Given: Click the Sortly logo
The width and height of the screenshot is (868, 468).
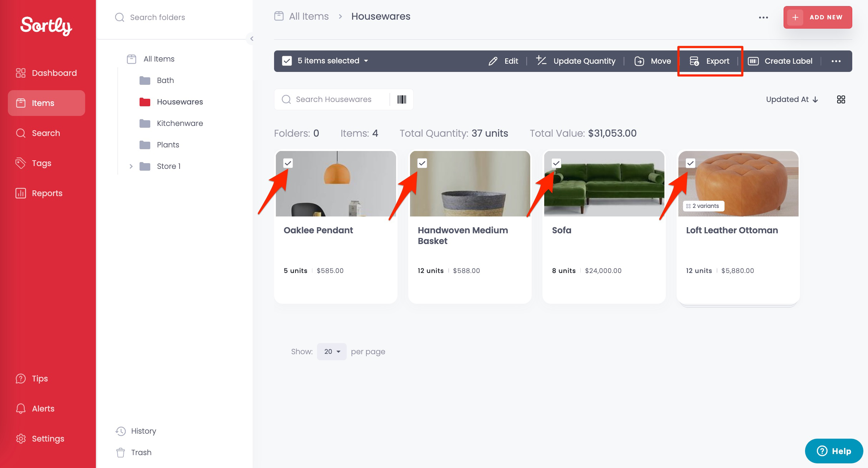Looking at the screenshot, I should click(46, 26).
